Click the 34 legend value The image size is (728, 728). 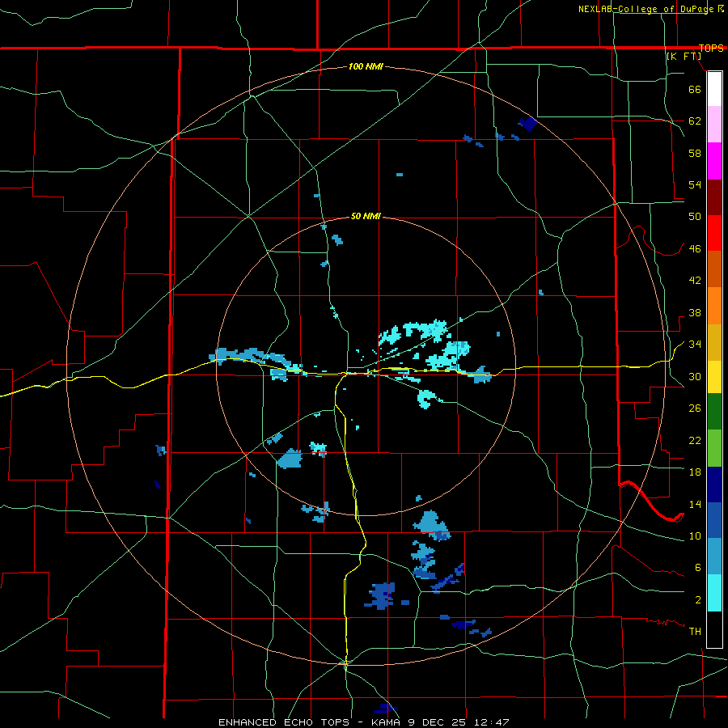[695, 344]
